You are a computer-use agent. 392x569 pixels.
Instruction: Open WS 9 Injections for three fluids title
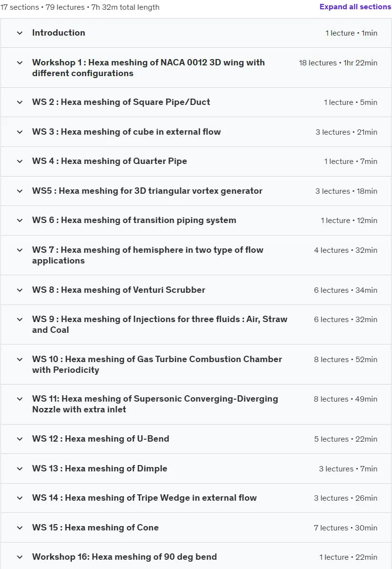[x=159, y=325]
